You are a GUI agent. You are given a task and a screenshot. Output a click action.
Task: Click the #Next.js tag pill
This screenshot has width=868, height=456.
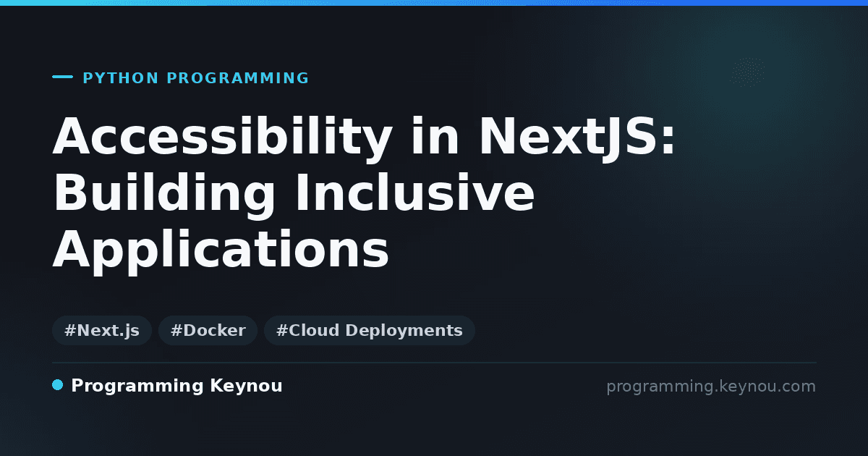(x=102, y=331)
